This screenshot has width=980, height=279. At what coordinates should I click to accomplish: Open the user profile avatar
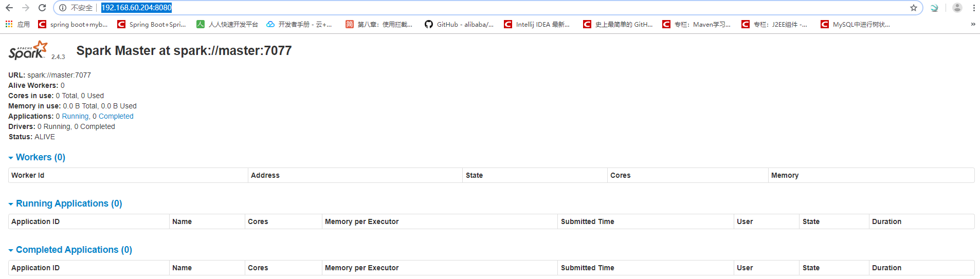[x=957, y=8]
